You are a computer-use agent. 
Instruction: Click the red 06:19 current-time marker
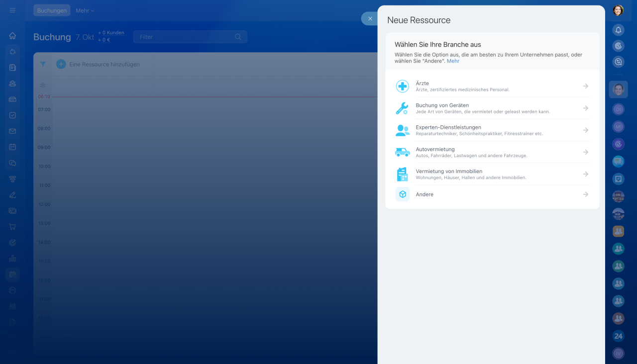pyautogui.click(x=44, y=96)
